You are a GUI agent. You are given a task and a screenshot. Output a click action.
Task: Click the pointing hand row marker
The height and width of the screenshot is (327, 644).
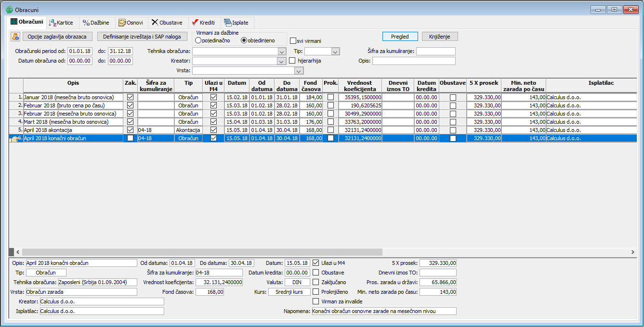pyautogui.click(x=15, y=139)
